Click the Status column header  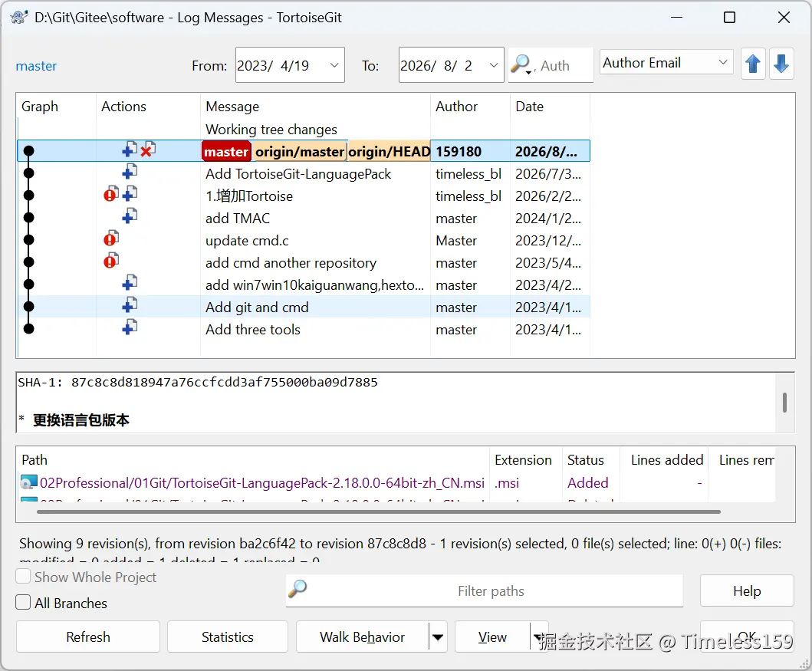point(591,460)
